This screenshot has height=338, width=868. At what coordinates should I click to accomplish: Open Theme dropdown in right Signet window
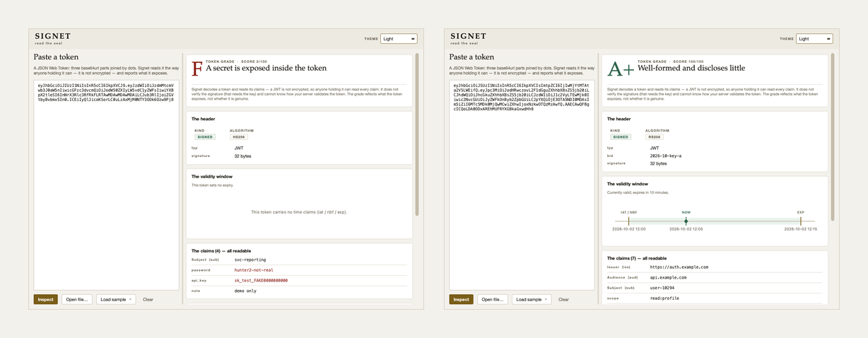814,39
